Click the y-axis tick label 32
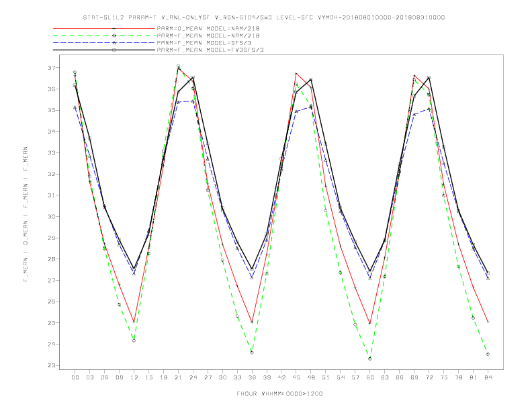Image resolution: width=532 pixels, height=411 pixels. click(52, 174)
